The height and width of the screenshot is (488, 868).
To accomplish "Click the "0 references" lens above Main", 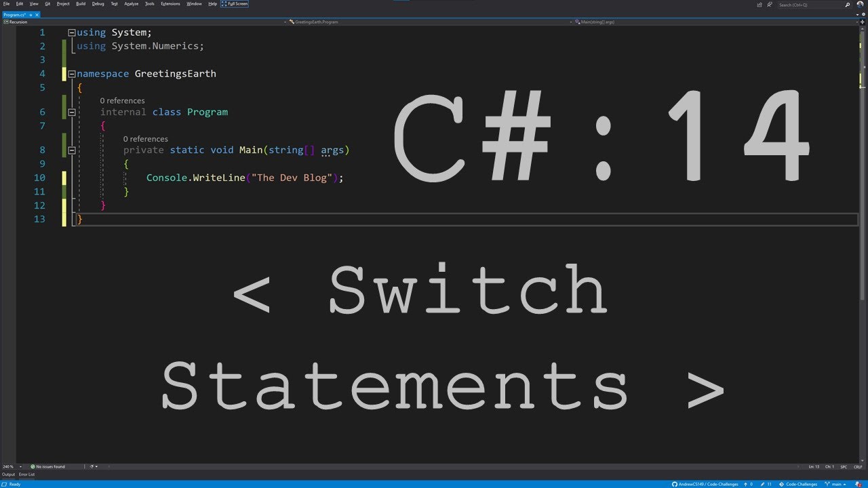I will (145, 139).
